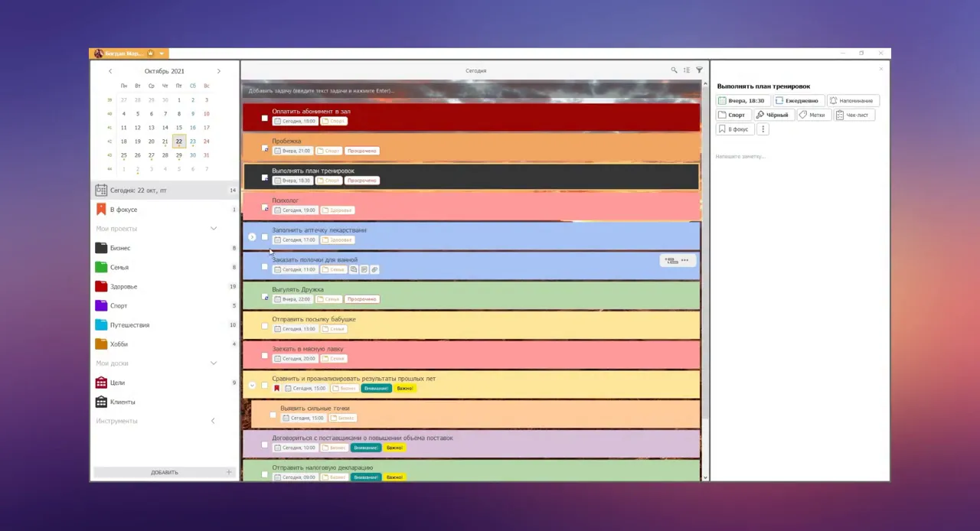980x531 pixels.
Task: Open the filter funnel icon
Action: coord(699,70)
